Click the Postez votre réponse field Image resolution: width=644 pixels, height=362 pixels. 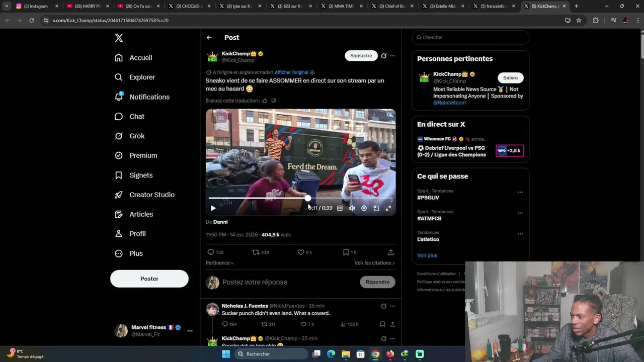coord(289,283)
